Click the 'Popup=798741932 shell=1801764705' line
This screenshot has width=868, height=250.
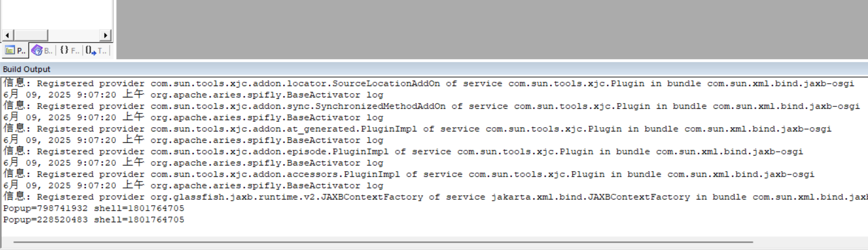(x=94, y=208)
